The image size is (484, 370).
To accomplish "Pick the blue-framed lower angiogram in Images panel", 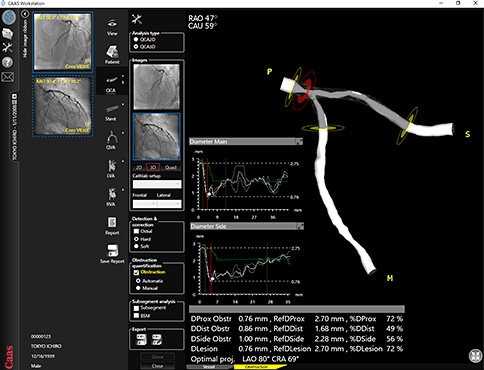I will coord(157,136).
